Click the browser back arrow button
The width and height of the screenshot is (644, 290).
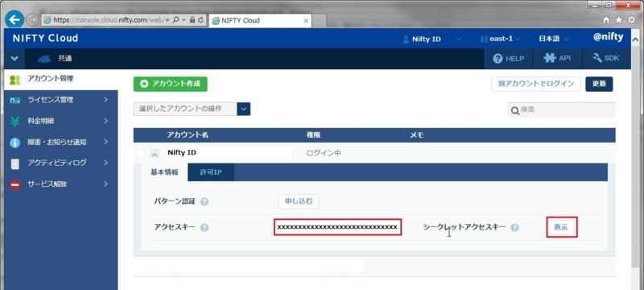pos(14,19)
